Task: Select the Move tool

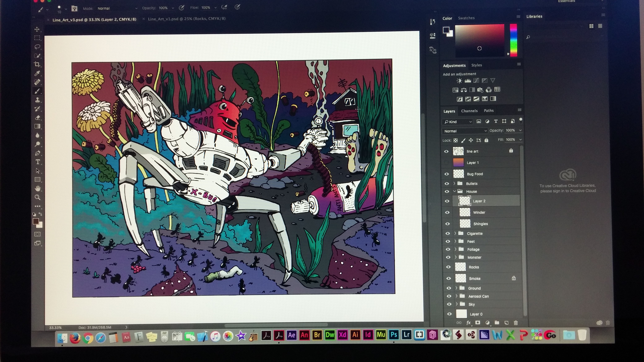Action: 37,29
